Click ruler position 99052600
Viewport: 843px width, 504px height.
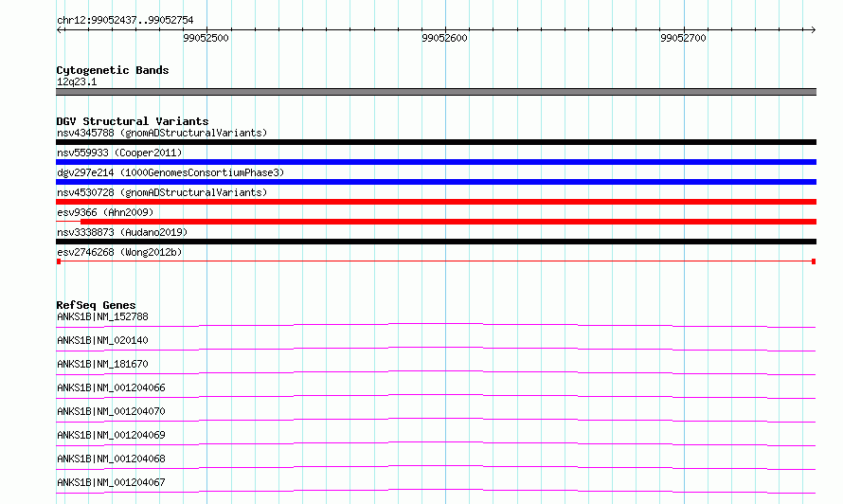[444, 38]
